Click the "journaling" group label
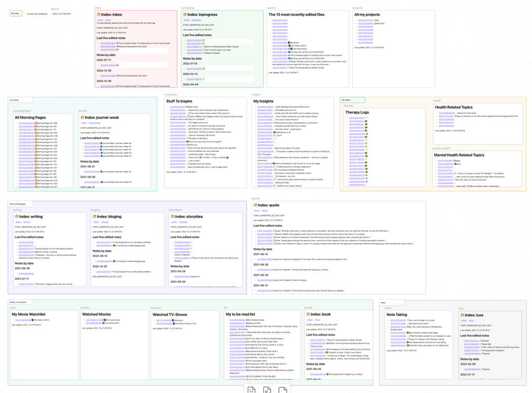This screenshot has width=532, height=393. tap(15, 100)
